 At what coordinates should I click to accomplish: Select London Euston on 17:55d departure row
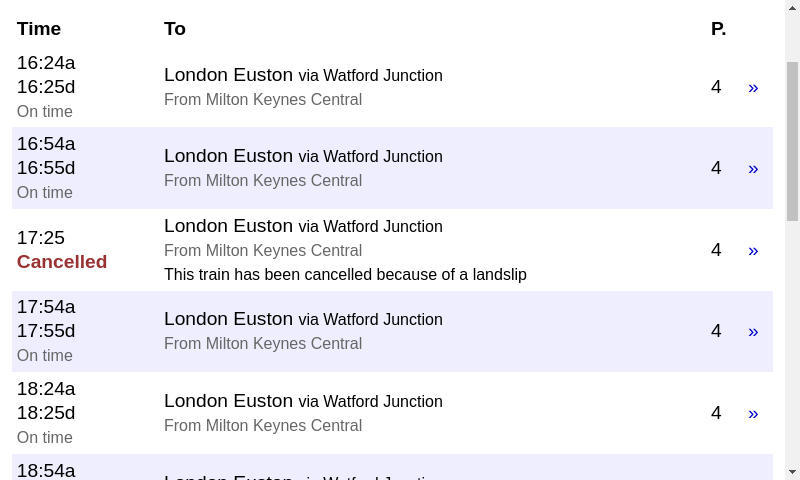[x=228, y=319]
